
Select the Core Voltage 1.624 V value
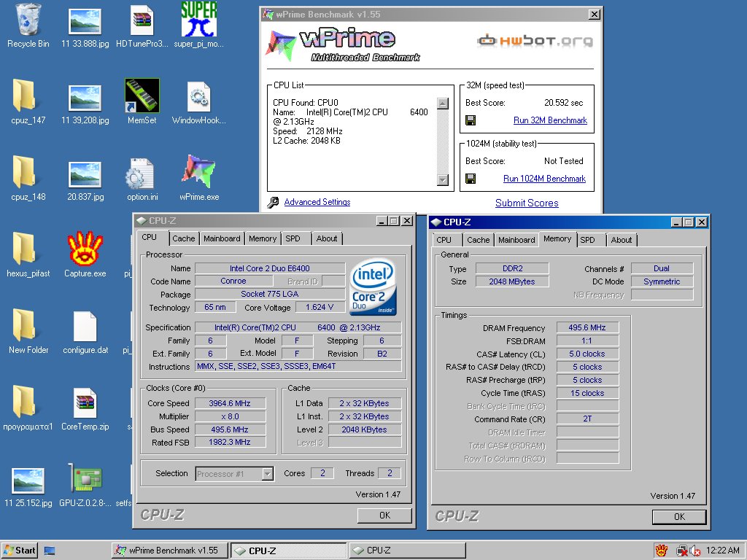coord(320,308)
